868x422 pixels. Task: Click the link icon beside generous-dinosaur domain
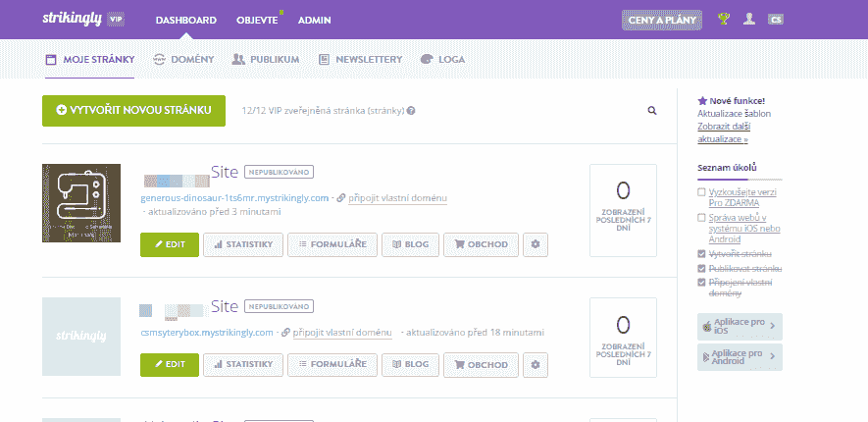pos(341,198)
